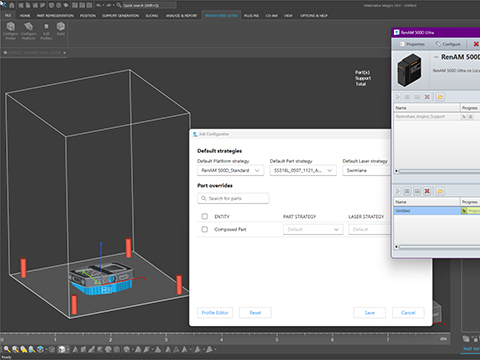Click the red X delete icon above Reinshaw_Angled_Support list

pyautogui.click(x=427, y=97)
